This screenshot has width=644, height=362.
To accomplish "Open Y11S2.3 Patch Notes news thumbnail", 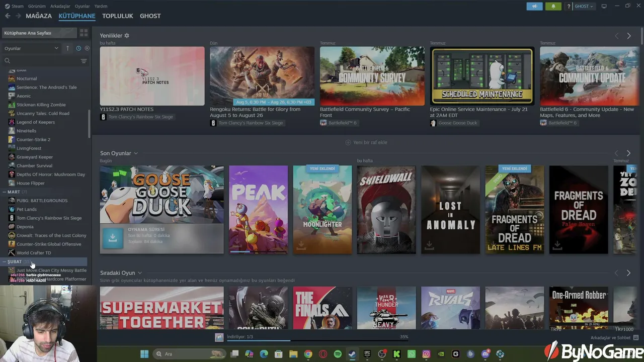I will click(152, 76).
